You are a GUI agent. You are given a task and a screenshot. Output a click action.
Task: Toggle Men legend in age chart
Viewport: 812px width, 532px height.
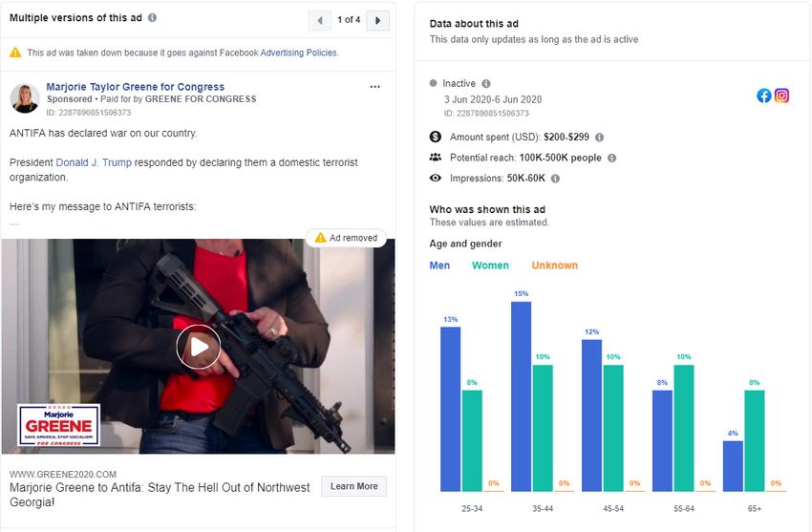pyautogui.click(x=439, y=266)
